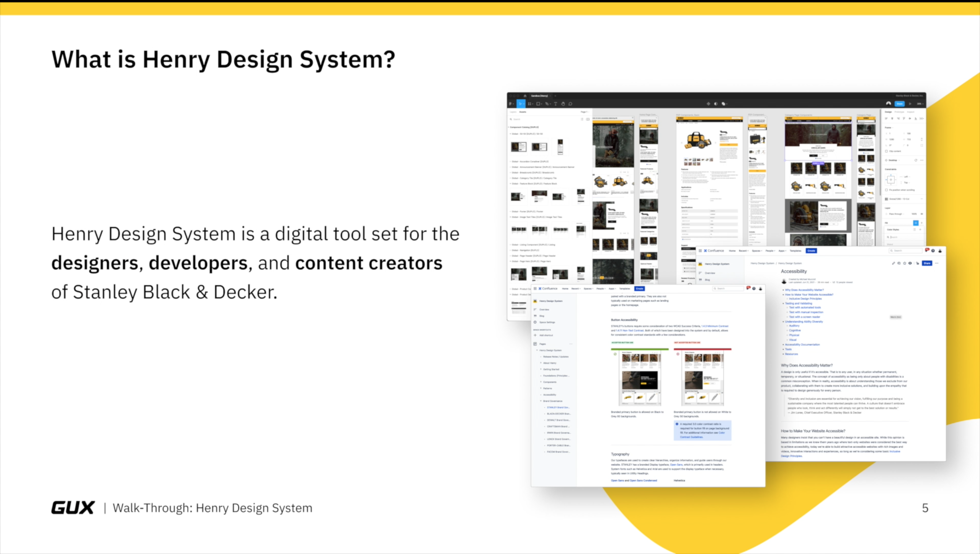The height and width of the screenshot is (554, 980).
Task: Click the watch eye icon on Accessibility page
Action: (910, 263)
